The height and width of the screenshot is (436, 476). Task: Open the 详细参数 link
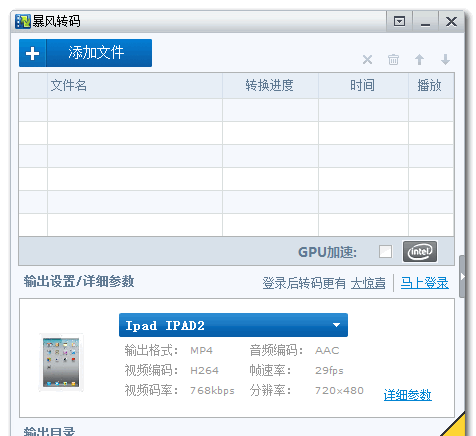(408, 395)
